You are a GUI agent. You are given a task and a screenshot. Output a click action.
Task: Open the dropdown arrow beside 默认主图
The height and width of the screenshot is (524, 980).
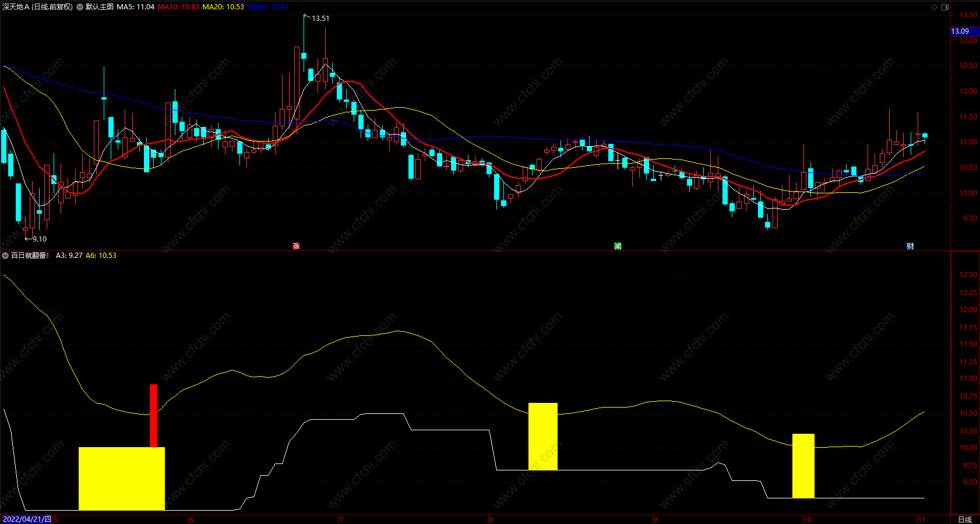pos(80,7)
